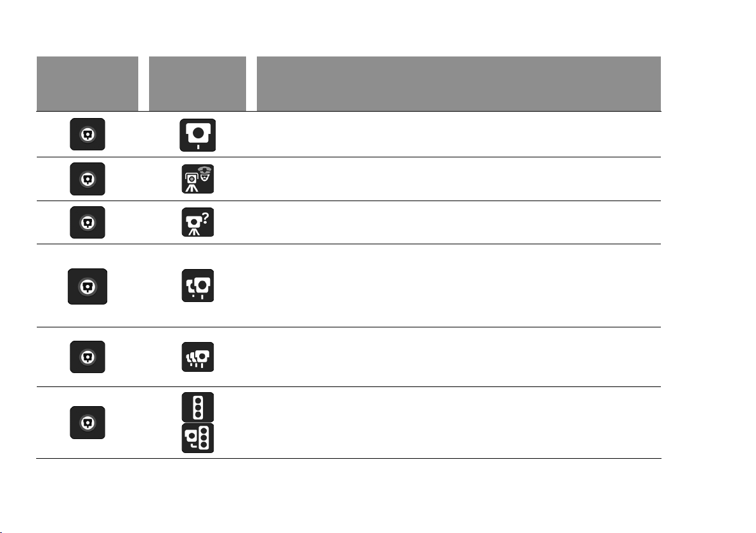The image size is (756, 533).
Task: Click blank description cell beside police officer icon
Action: click(459, 179)
